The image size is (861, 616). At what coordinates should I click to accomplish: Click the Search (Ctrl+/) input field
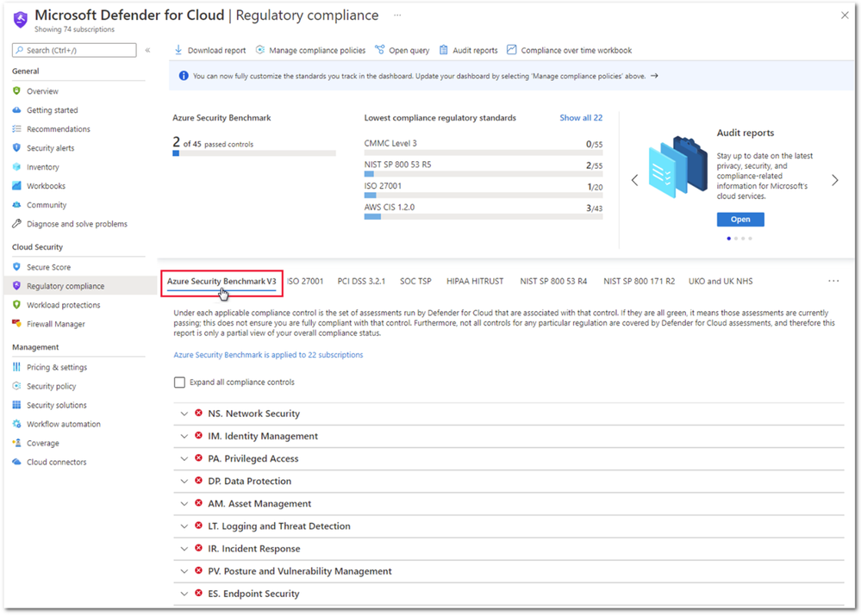point(74,50)
